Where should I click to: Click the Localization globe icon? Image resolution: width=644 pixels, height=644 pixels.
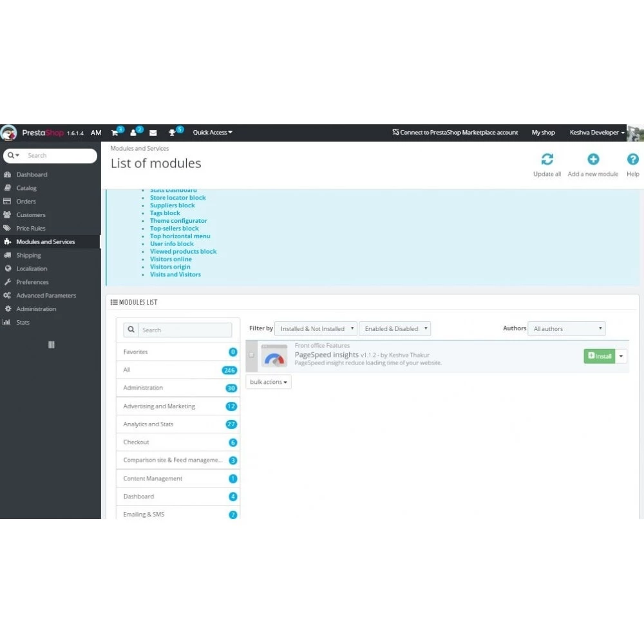[8, 269]
